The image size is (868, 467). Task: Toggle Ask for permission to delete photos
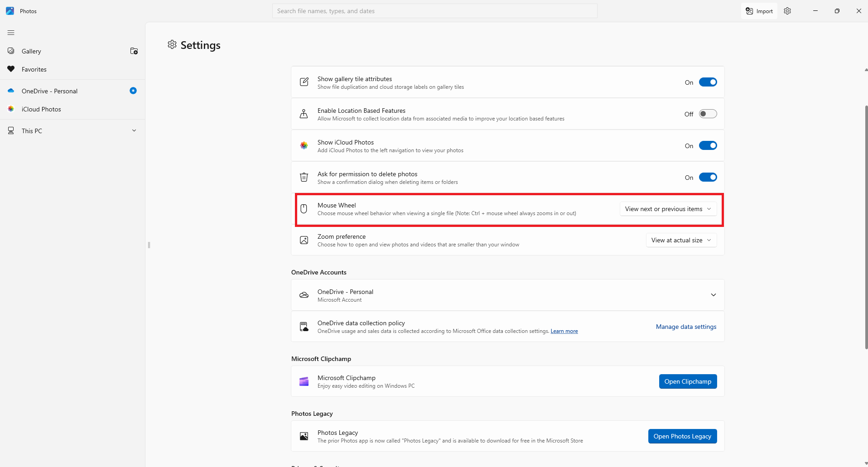point(708,178)
